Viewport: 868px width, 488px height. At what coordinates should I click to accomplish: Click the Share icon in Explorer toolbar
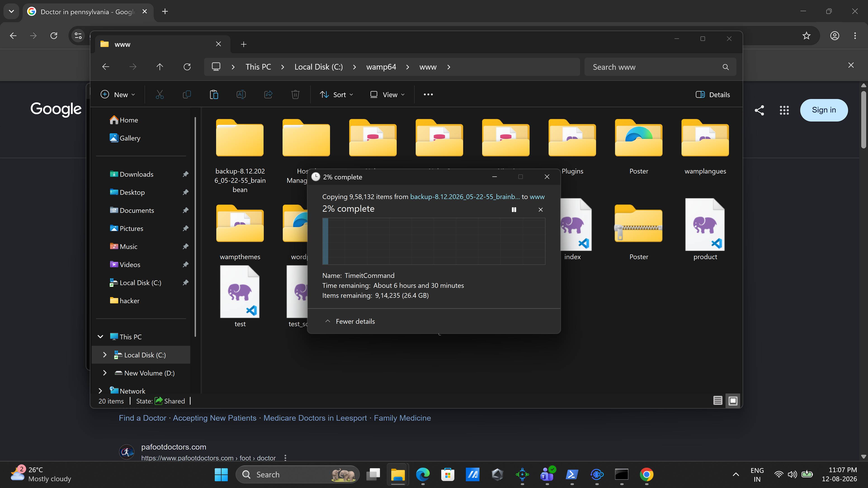(x=268, y=95)
